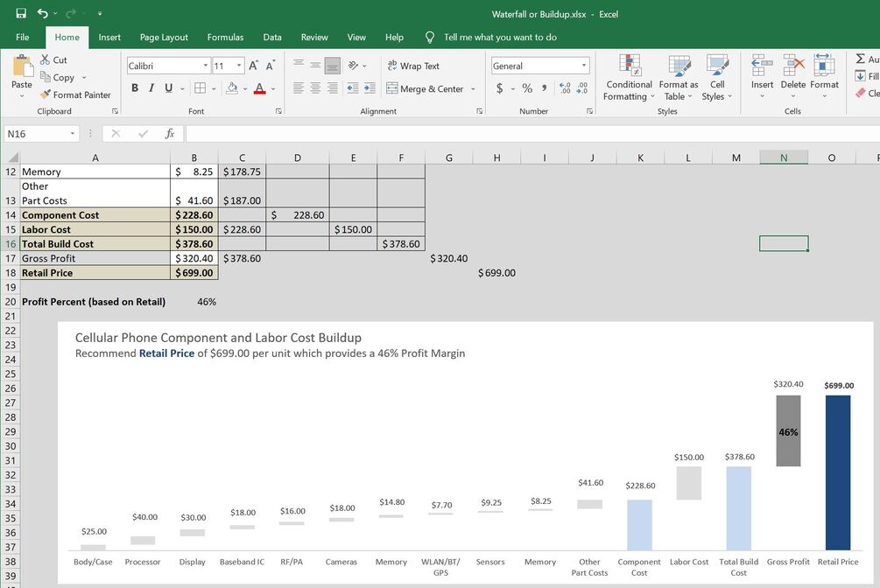Switch to the Formulas tab

(225, 37)
